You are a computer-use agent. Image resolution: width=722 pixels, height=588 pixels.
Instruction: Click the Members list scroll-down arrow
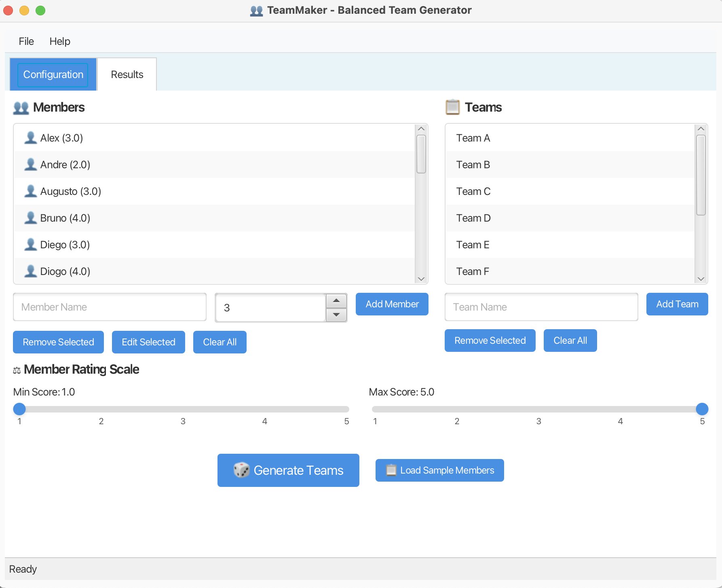click(421, 279)
